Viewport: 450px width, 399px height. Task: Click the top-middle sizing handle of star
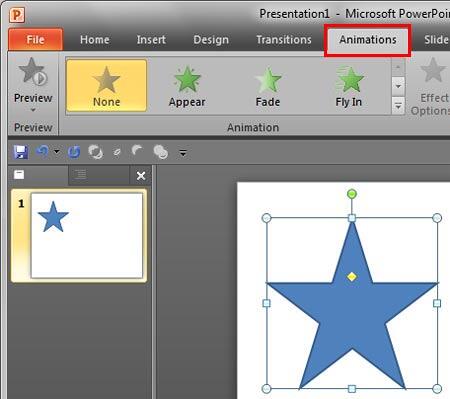[x=352, y=218]
